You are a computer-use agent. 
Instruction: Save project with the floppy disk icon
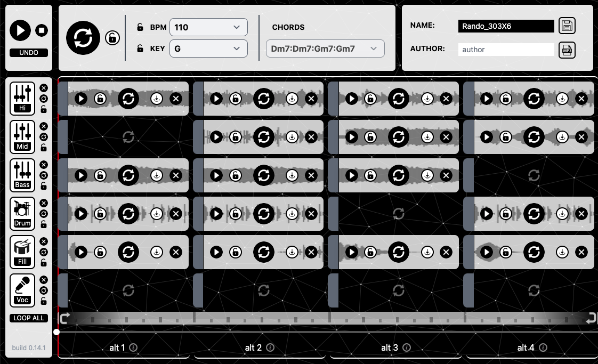[567, 26]
